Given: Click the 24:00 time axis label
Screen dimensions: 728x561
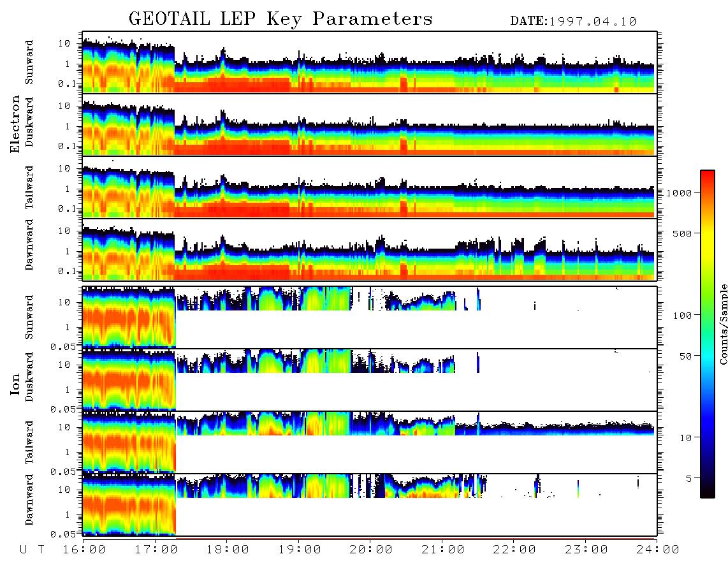Looking at the screenshot, I should 658,550.
